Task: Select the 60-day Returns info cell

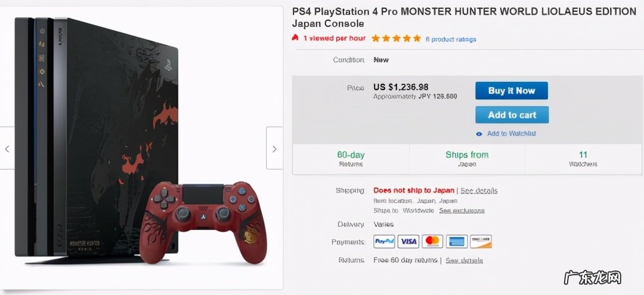Action: pyautogui.click(x=351, y=159)
